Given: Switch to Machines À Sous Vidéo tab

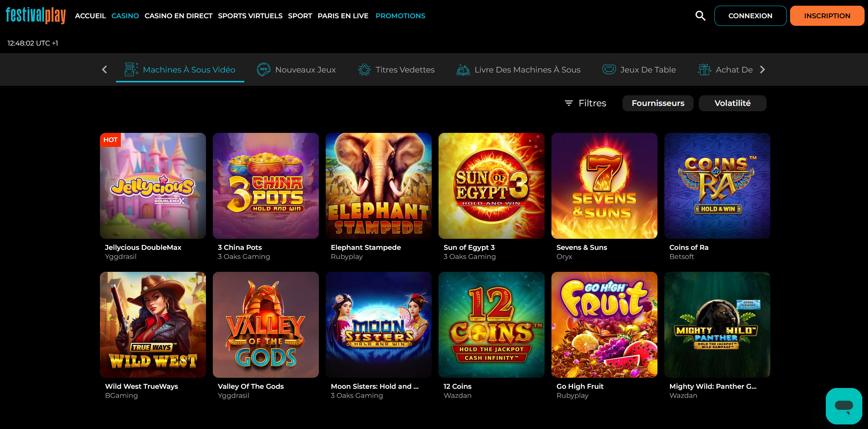Looking at the screenshot, I should [180, 69].
